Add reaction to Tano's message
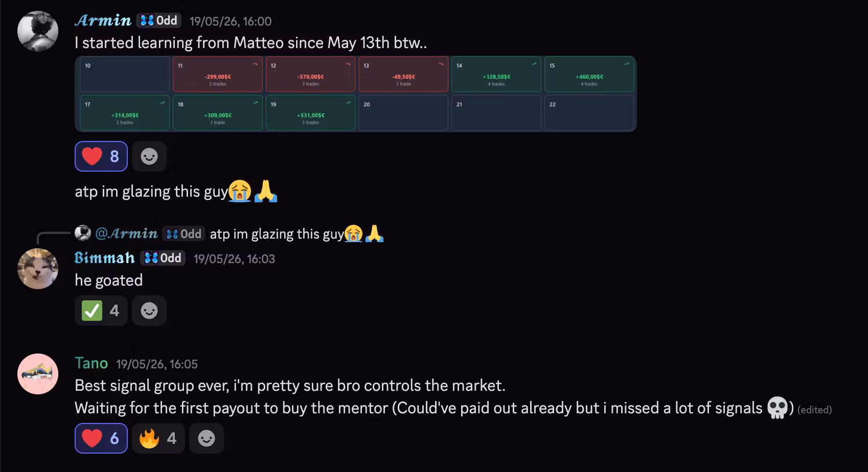The height and width of the screenshot is (472, 868). (x=207, y=438)
